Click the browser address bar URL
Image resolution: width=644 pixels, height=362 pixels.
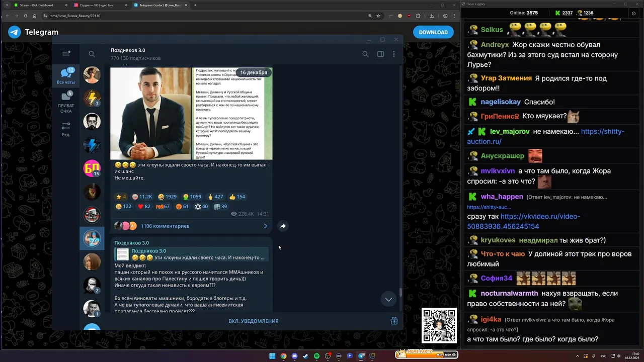click(x=75, y=16)
